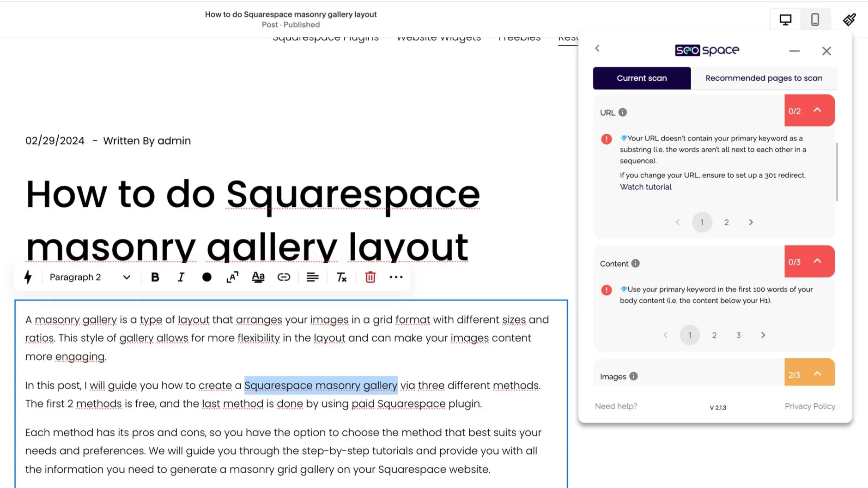This screenshot has width=868, height=488.
Task: Toggle italic formatting
Action: tap(181, 277)
